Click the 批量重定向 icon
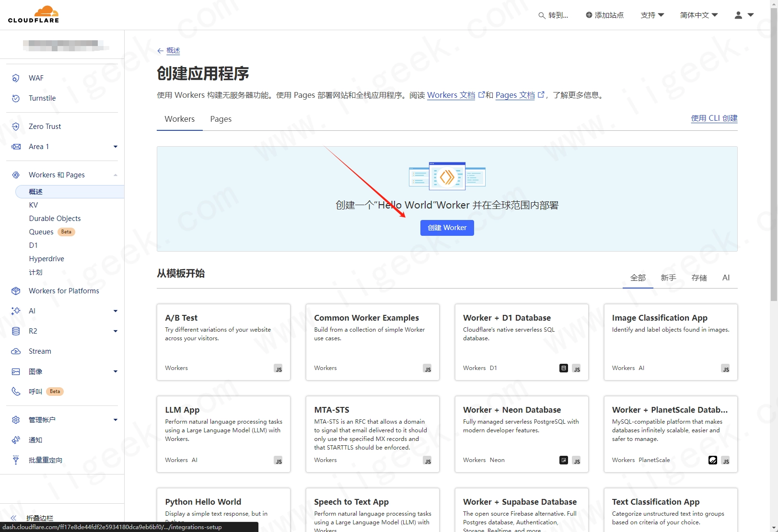The image size is (778, 532). (16, 460)
